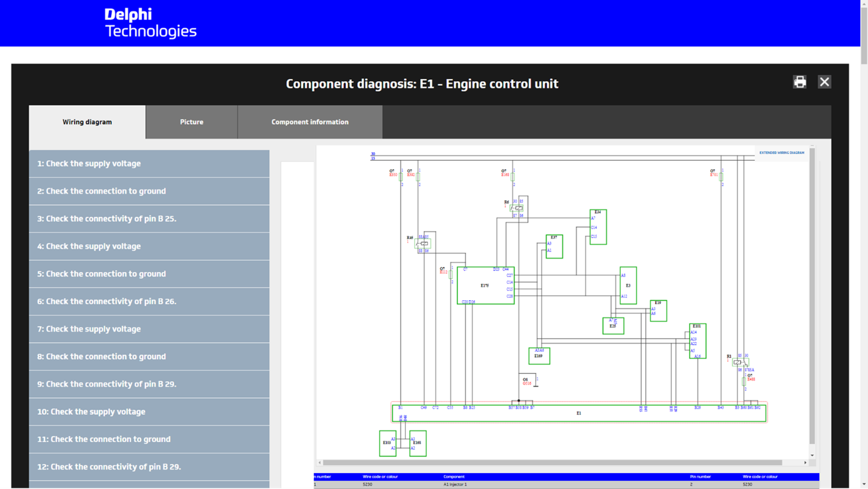Click the diagram's scroll right arrow
Image resolution: width=868 pixels, height=489 pixels.
click(805, 462)
